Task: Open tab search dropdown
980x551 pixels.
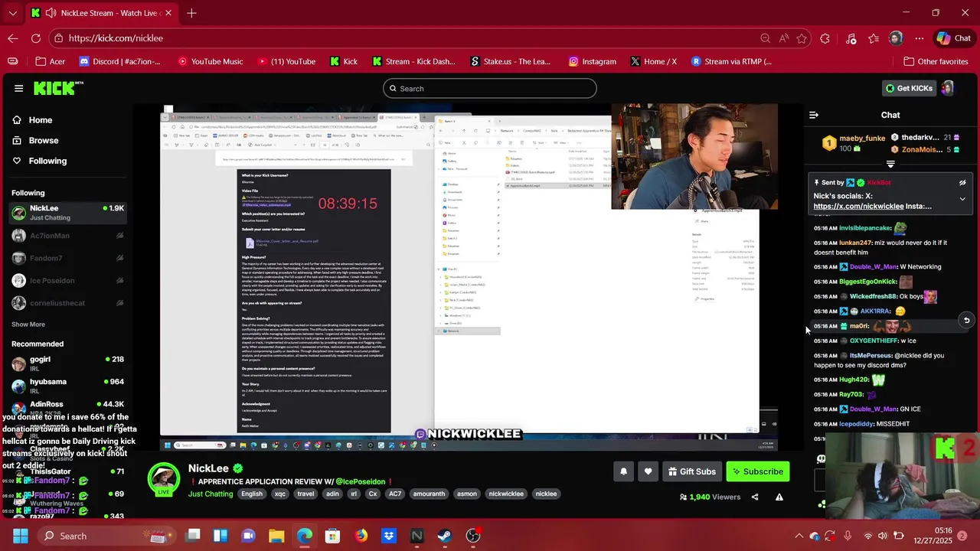Action: tap(12, 13)
